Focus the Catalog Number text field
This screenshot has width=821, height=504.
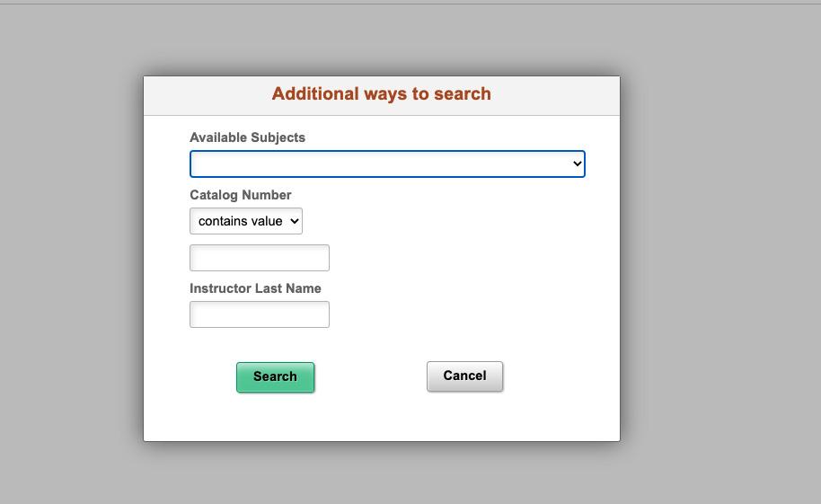pos(260,258)
